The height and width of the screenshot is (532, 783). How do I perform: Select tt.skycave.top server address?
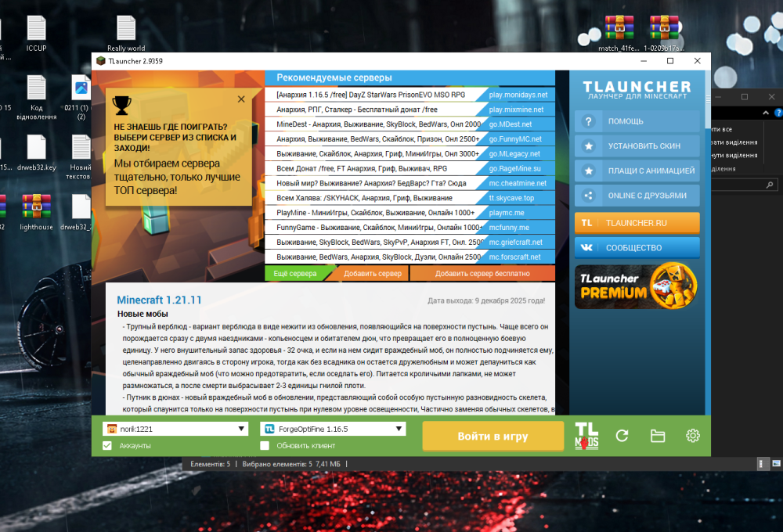(511, 198)
